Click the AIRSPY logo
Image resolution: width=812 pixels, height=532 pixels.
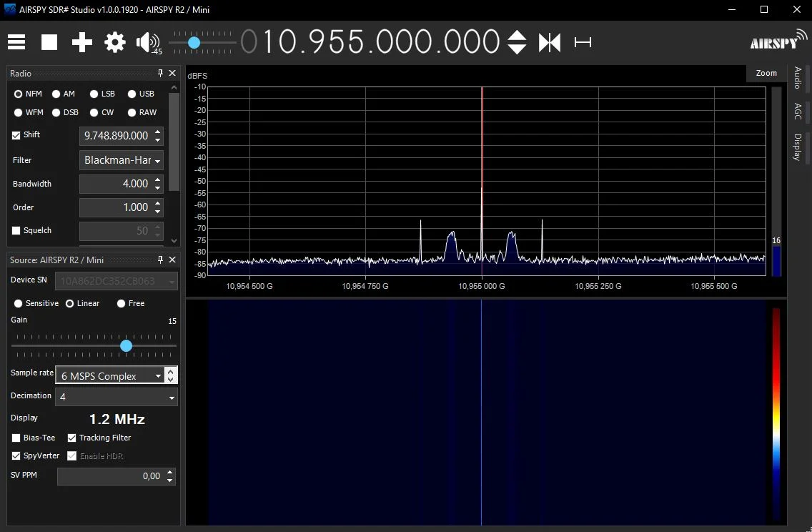(x=778, y=41)
